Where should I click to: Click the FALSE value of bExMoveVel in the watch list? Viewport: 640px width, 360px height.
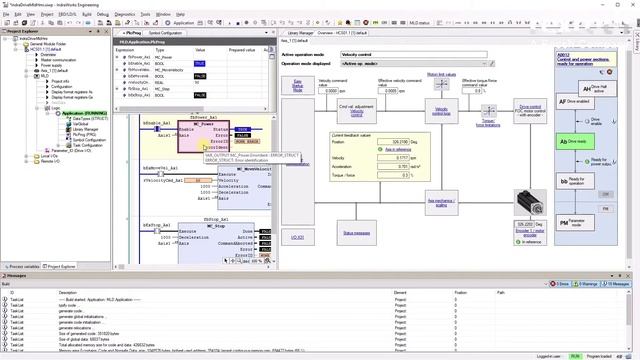[x=200, y=76]
